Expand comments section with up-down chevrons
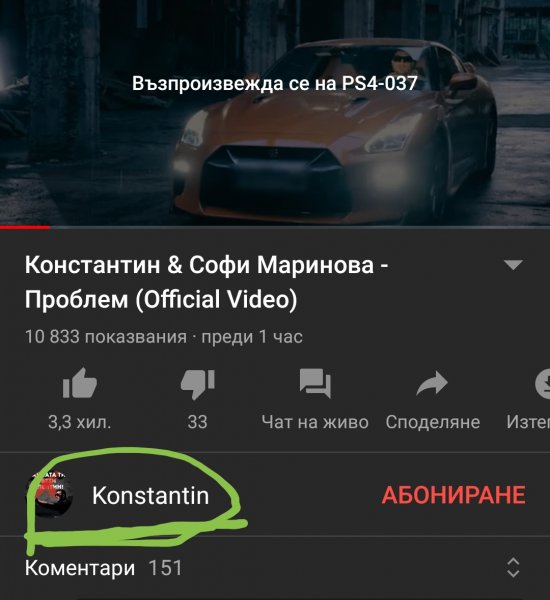 513,567
